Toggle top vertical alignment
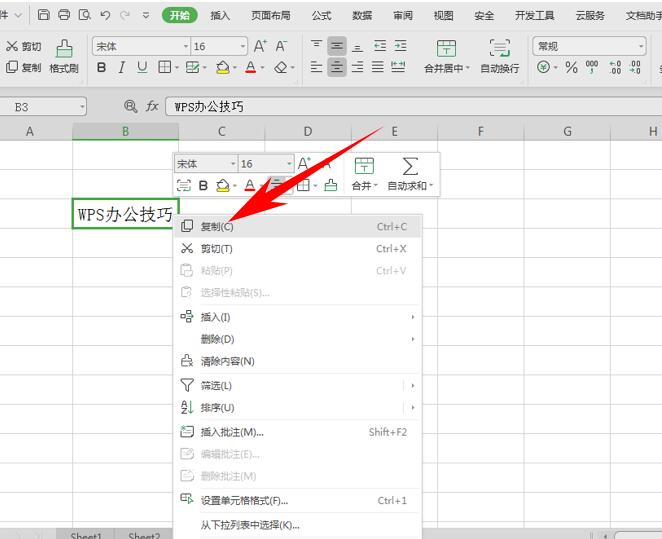 pos(316,46)
